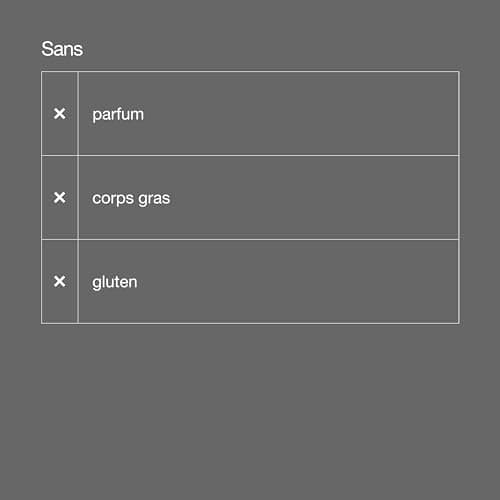500x500 pixels.
Task: Select the corps gras text label
Action: [131, 199]
